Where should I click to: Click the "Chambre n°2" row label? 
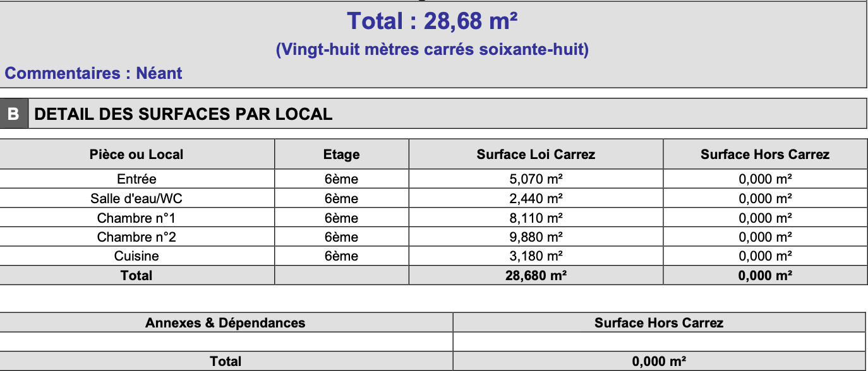coord(136,237)
